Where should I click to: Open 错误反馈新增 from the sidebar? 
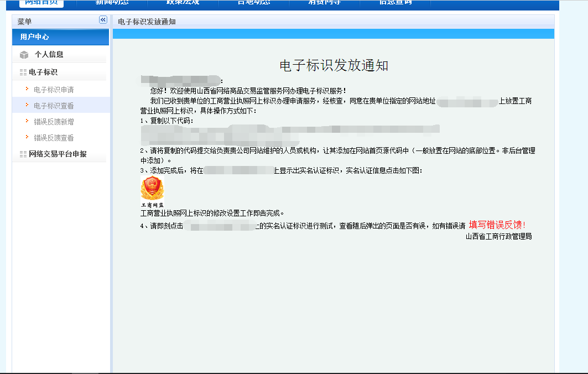tap(54, 122)
